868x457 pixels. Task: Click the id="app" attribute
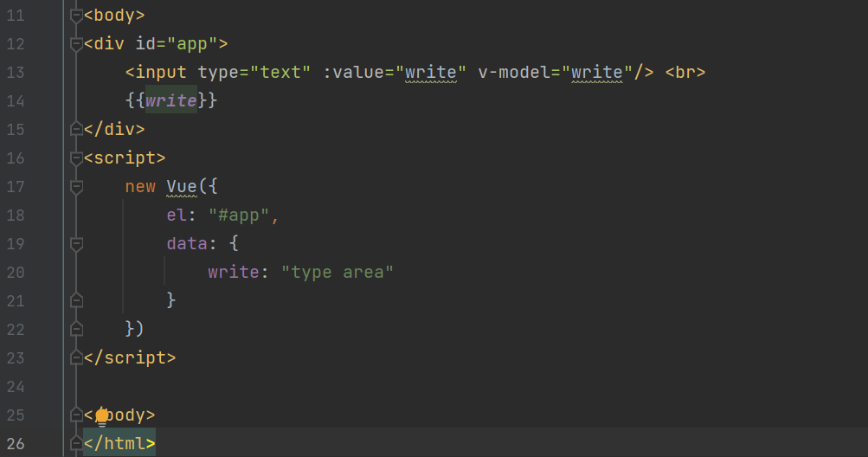(x=177, y=44)
